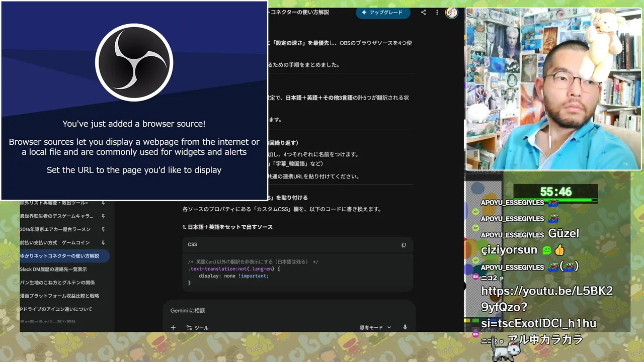The image size is (644, 362).
Task: Click the アップグレード upgrade button
Action: point(383,13)
